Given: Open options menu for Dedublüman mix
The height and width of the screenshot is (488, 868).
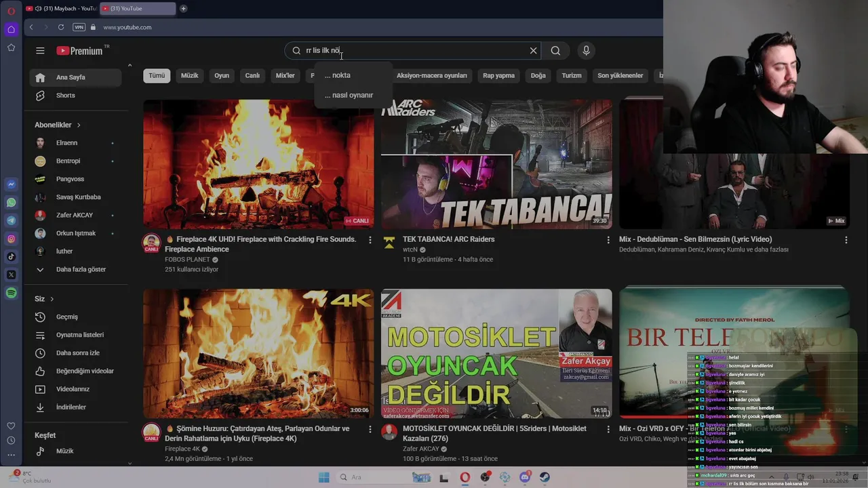Looking at the screenshot, I should 846,240.
